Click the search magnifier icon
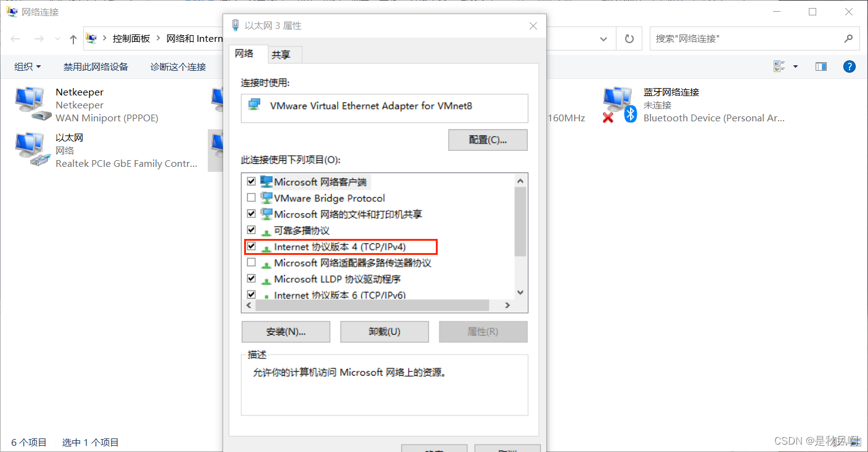The height and width of the screenshot is (452, 868). [848, 38]
